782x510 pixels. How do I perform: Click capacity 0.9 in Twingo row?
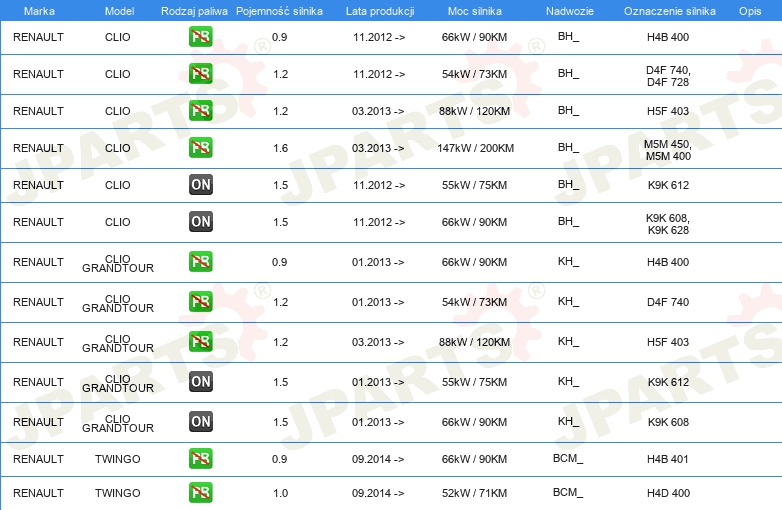[279, 459]
